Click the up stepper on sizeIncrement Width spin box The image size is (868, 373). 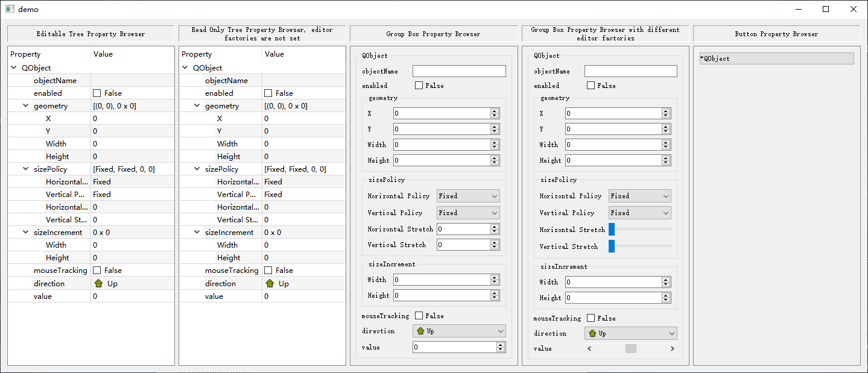coord(495,278)
